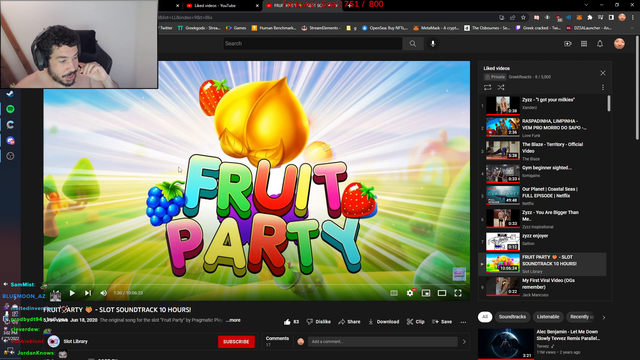This screenshot has height=360, width=640.
Task: Select 'zyzz enjoyer' playlist video
Action: click(x=543, y=241)
